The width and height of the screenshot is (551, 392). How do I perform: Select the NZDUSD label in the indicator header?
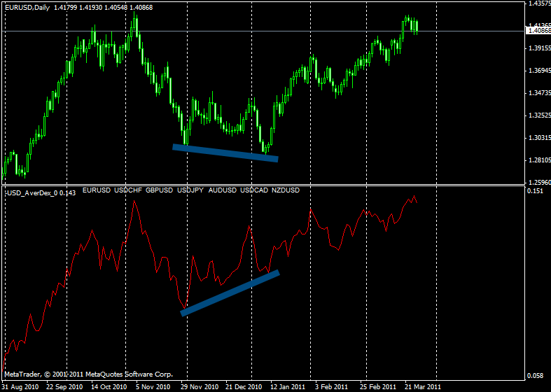tap(286, 190)
